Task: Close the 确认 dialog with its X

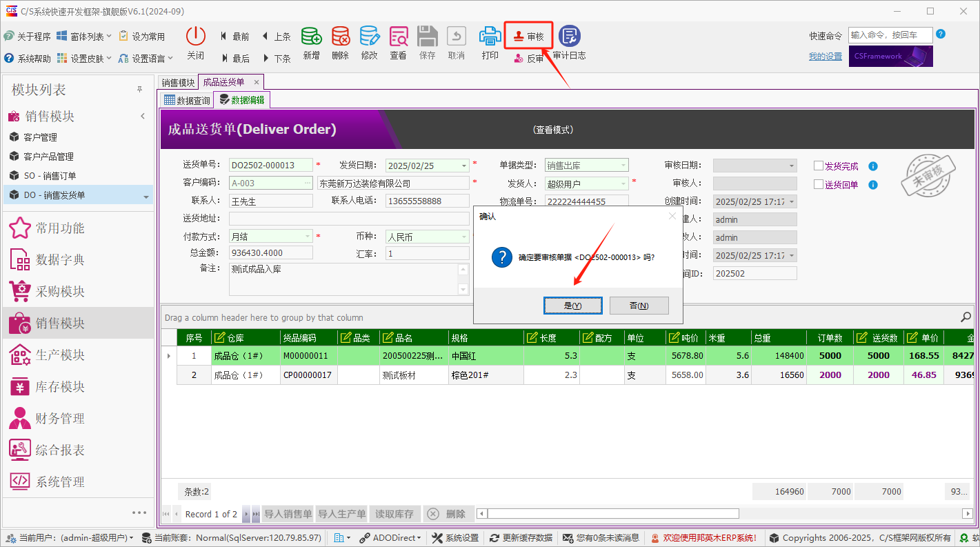Action: pyautogui.click(x=672, y=217)
